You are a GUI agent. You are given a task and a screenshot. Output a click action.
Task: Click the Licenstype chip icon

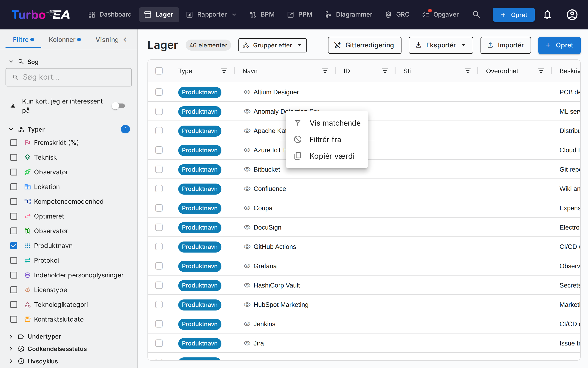28,290
